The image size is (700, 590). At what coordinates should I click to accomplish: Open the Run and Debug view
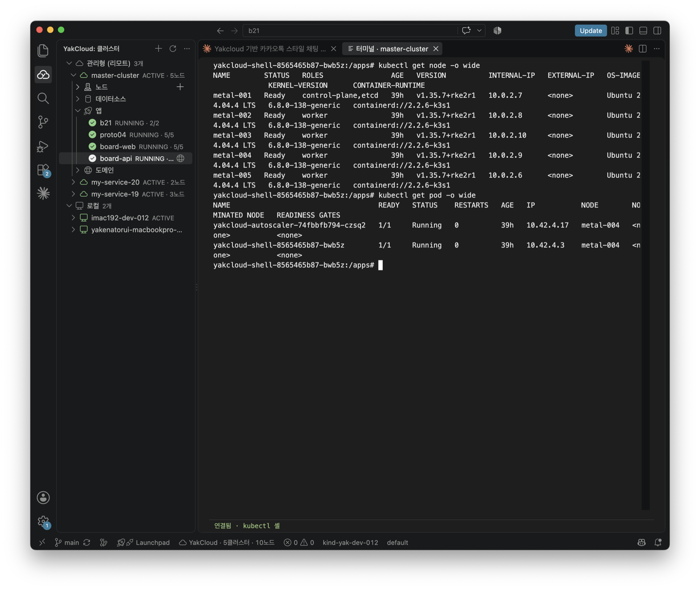tap(43, 146)
